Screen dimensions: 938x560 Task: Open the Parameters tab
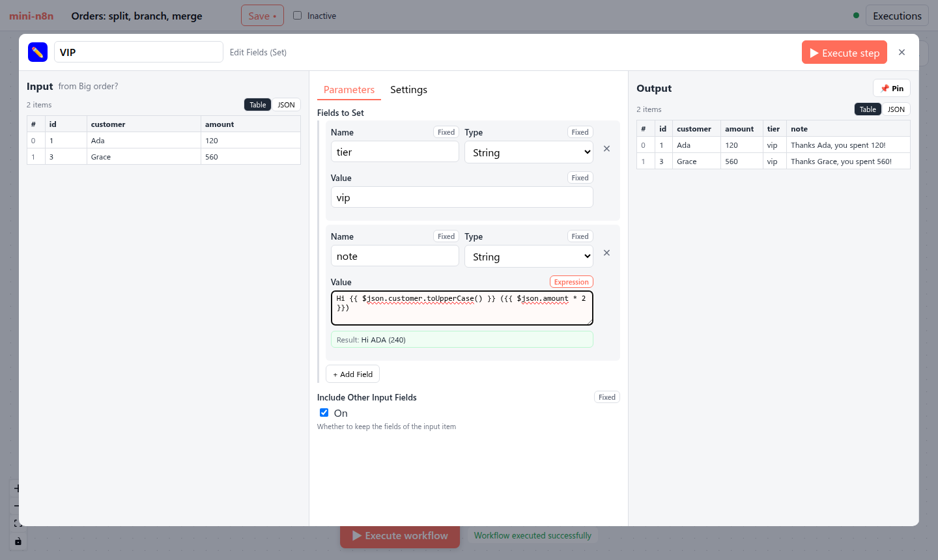[349, 90]
